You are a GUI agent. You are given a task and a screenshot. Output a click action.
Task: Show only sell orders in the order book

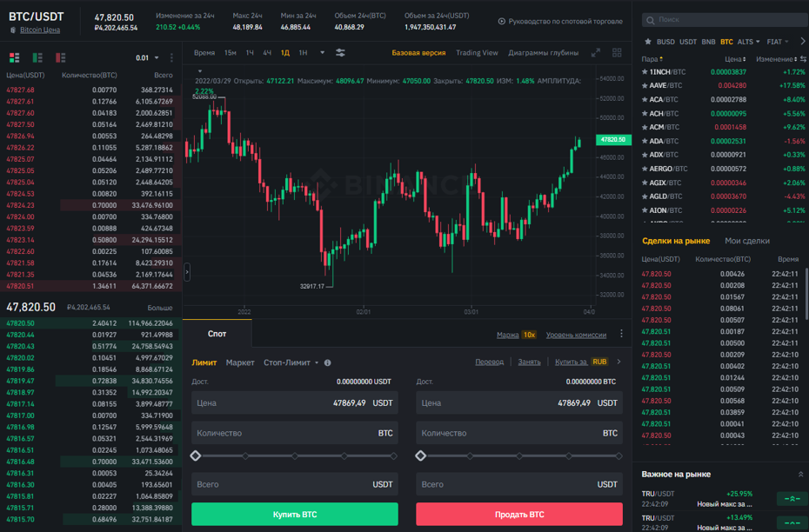pos(60,57)
